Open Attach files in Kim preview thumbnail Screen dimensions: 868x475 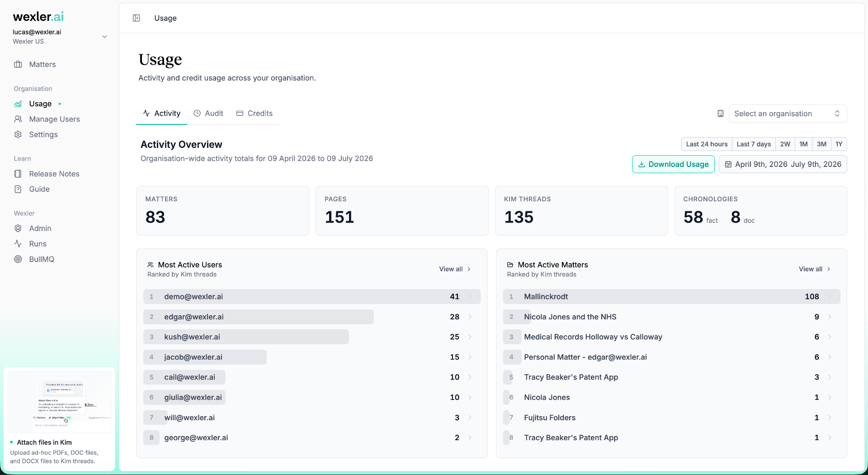click(x=59, y=402)
